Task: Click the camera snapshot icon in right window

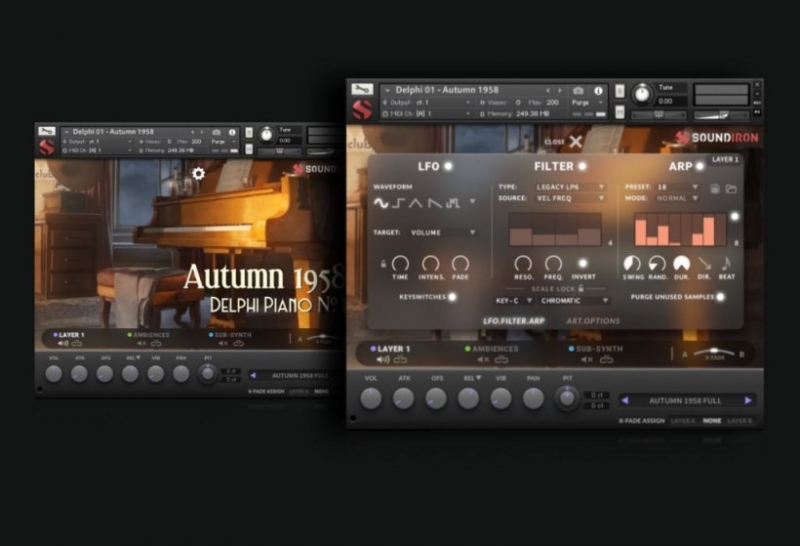Action: pos(578,90)
